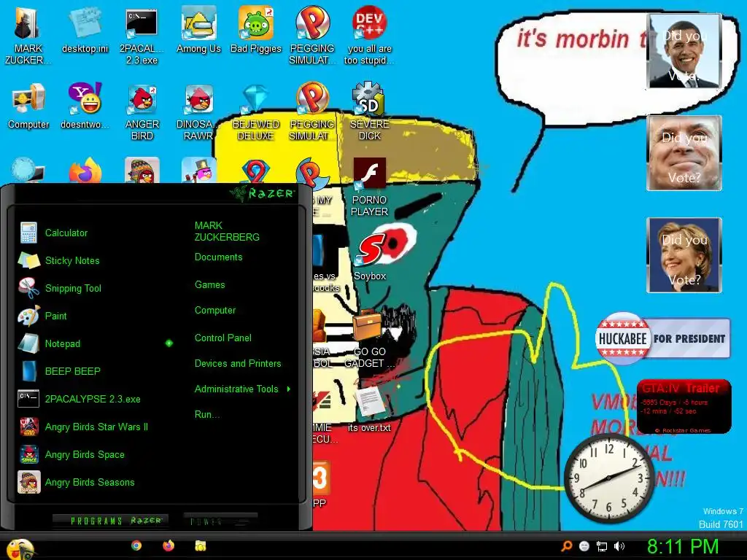Open the 2PACAL... 2.3.exe desktop icon
This screenshot has height=560, width=747.
[142, 36]
